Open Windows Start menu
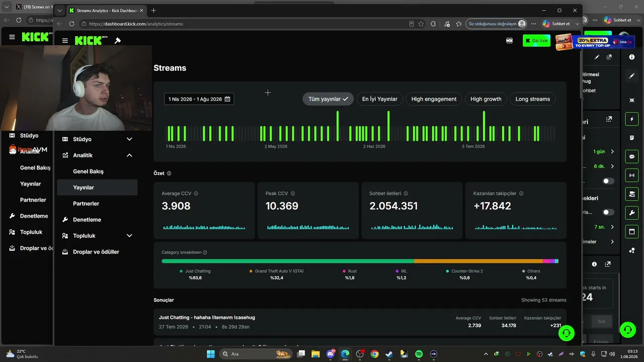 click(210, 354)
